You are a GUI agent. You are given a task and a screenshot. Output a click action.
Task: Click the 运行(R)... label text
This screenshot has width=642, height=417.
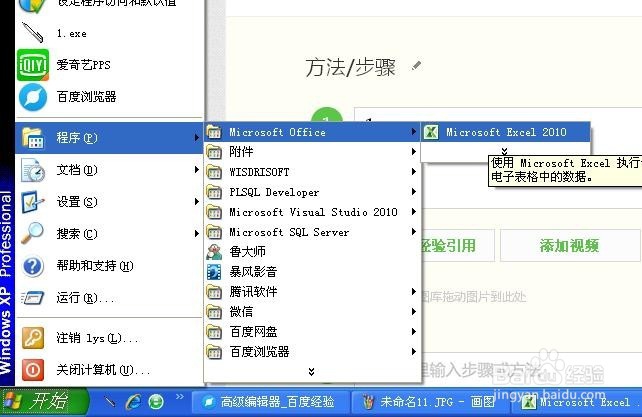(x=86, y=298)
